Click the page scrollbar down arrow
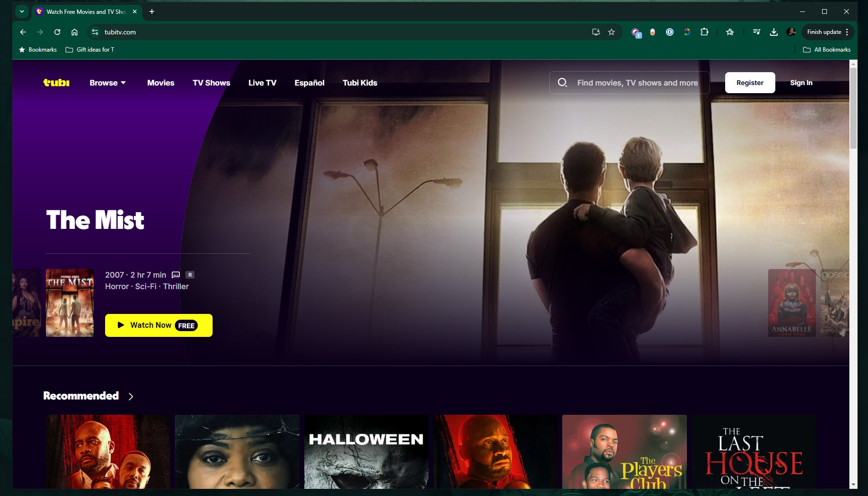 (853, 485)
